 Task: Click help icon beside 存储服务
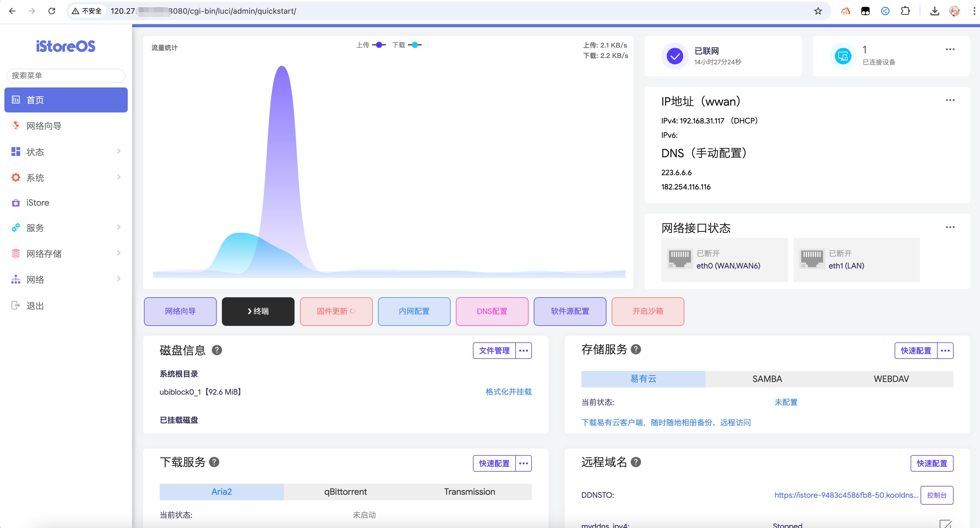(636, 349)
